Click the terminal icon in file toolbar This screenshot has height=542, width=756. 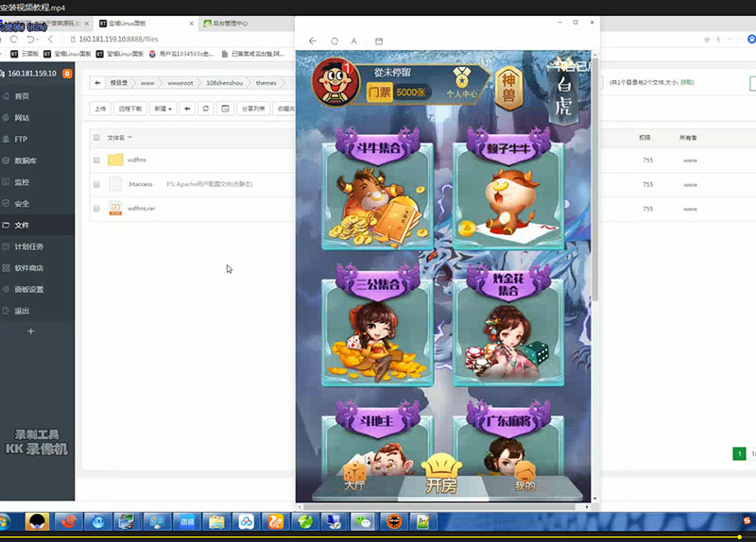point(225,109)
